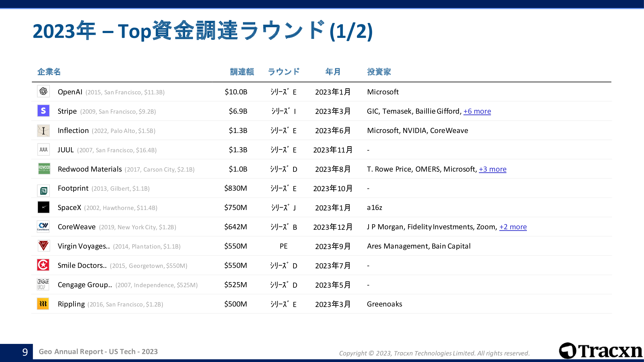The width and height of the screenshot is (644, 362).
Task: Click the Virgin Voyages.. company name
Action: [84, 246]
